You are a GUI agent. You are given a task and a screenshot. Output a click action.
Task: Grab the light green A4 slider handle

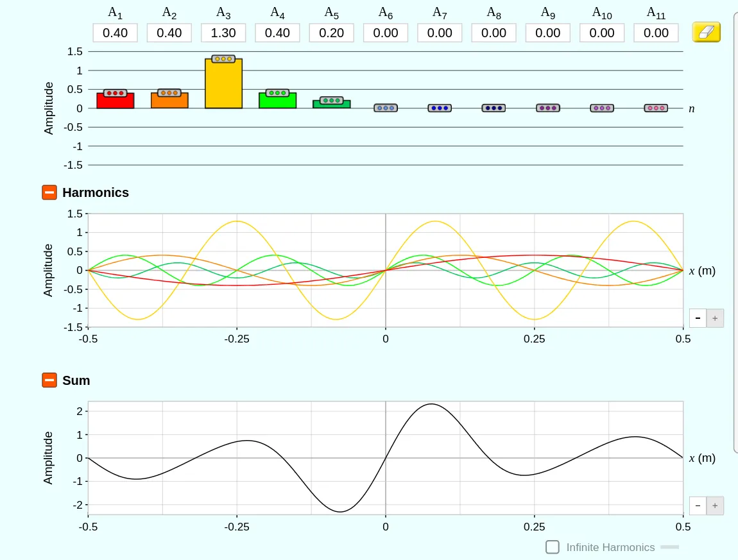[x=278, y=93]
